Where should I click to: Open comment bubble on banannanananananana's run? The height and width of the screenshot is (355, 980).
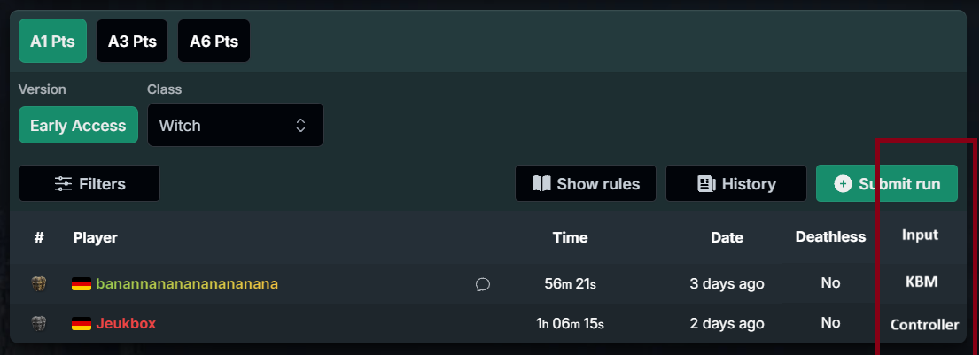[x=483, y=284]
